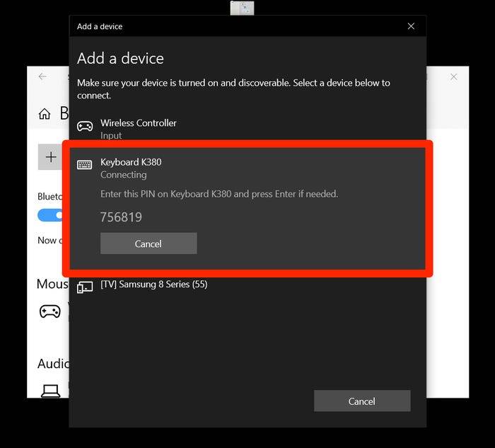This screenshot has height=448, width=495.
Task: Click the plus add device button in Settings
Action: (50, 157)
